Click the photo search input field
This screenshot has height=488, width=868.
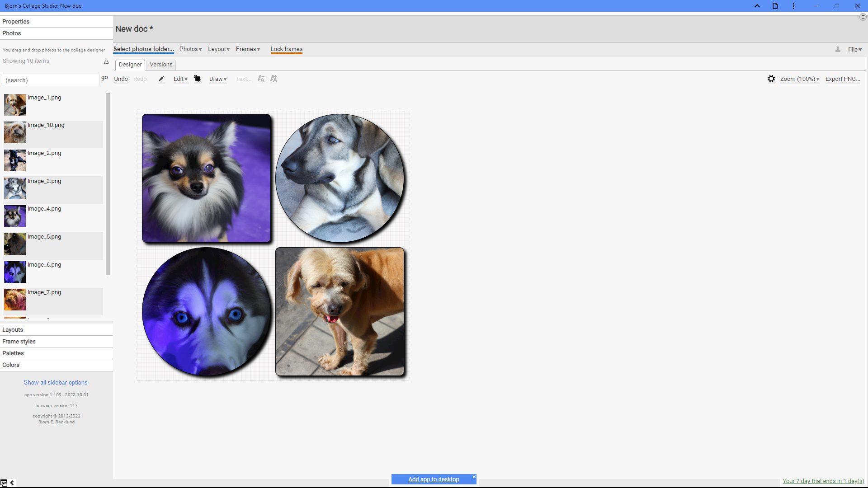point(51,80)
